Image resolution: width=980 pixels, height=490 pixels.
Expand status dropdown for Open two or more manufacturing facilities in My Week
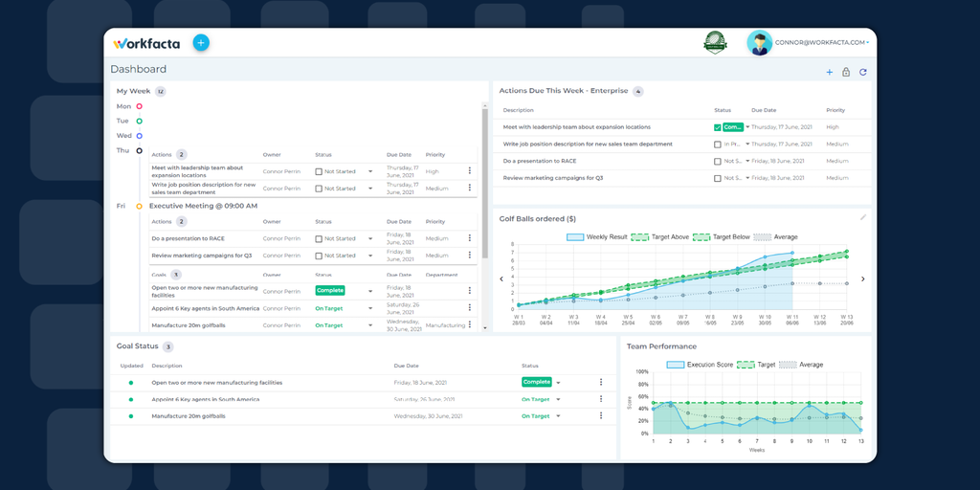pos(370,291)
